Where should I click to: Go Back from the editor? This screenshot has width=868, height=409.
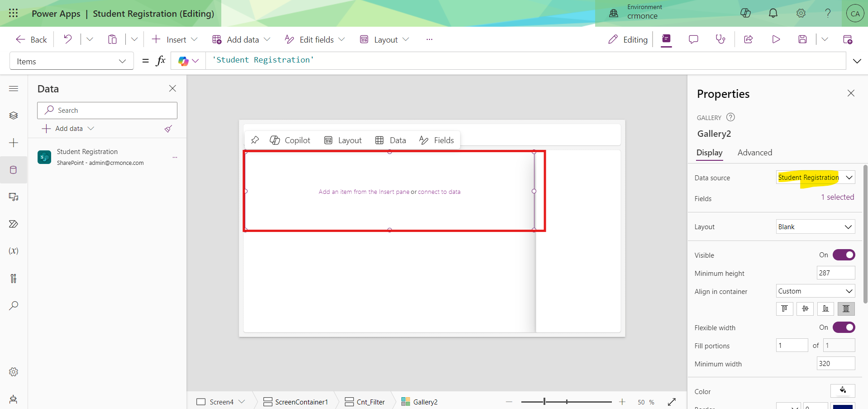pyautogui.click(x=31, y=39)
